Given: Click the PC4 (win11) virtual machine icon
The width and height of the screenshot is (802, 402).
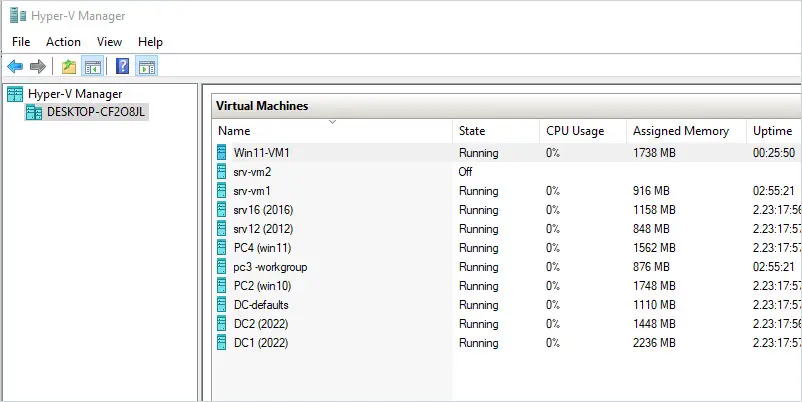Looking at the screenshot, I should coord(221,248).
